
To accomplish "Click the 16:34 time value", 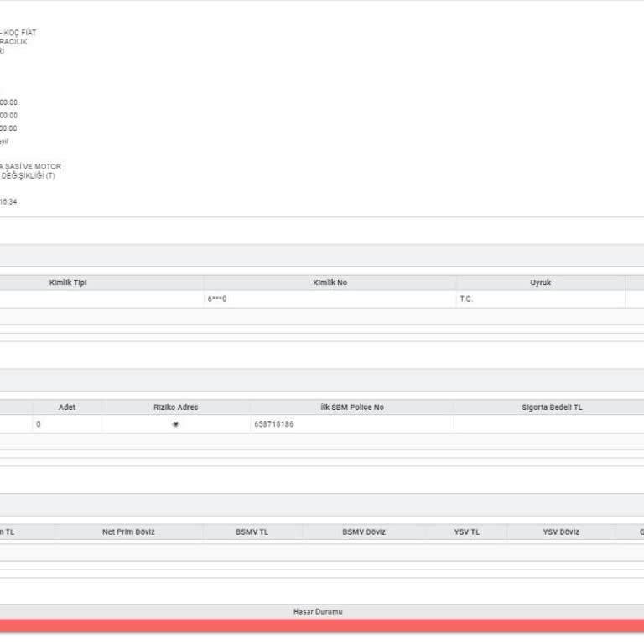I will [x=8, y=201].
